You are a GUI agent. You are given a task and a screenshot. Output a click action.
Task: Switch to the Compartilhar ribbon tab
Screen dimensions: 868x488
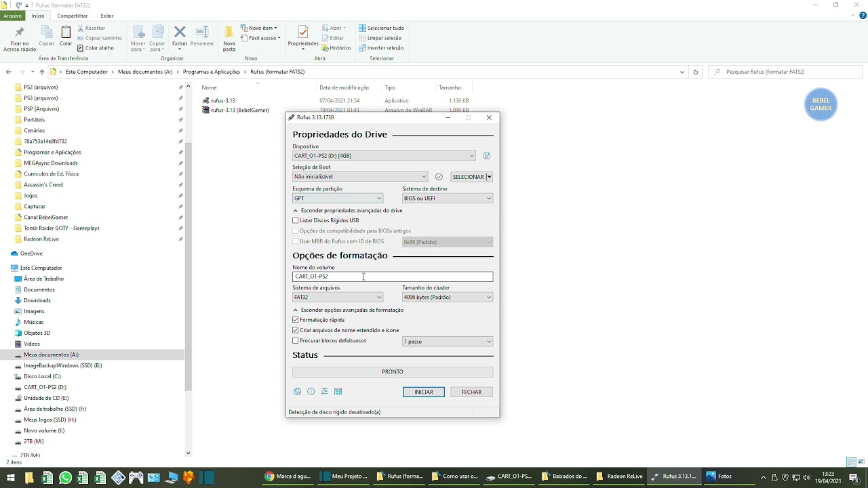tap(73, 16)
